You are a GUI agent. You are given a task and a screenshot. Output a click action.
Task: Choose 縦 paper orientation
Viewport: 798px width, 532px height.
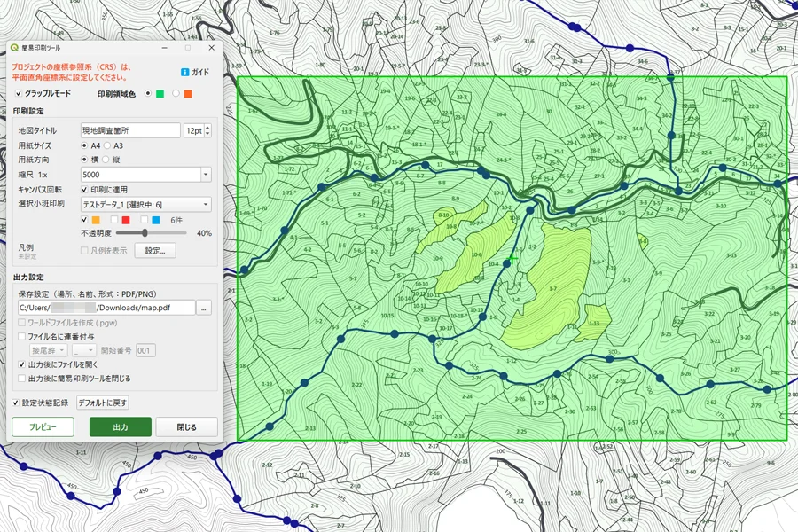pos(106,160)
